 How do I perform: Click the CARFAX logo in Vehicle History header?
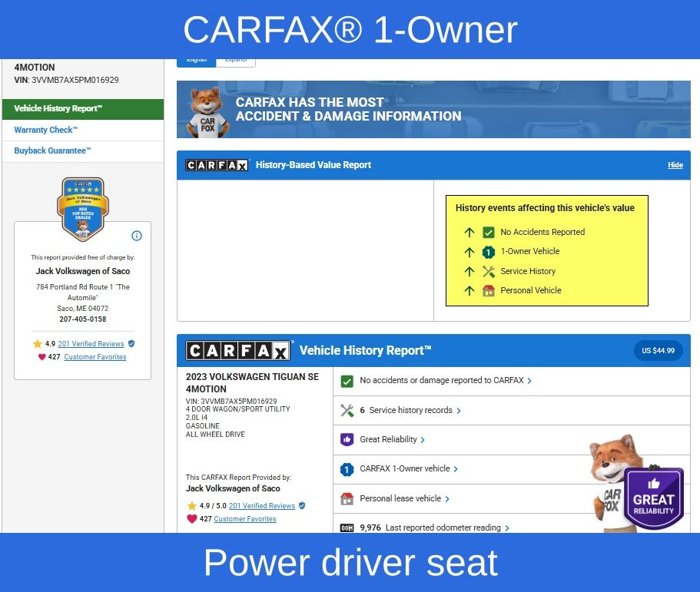[238, 351]
